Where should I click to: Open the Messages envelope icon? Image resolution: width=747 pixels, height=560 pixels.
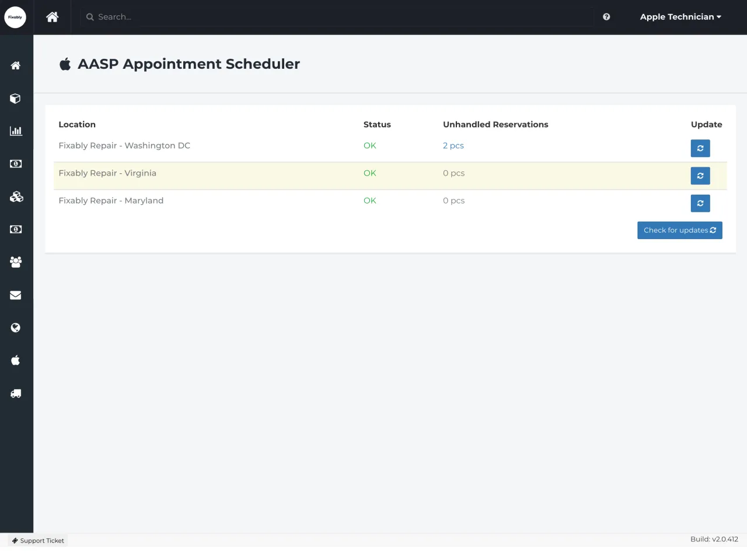[15, 295]
